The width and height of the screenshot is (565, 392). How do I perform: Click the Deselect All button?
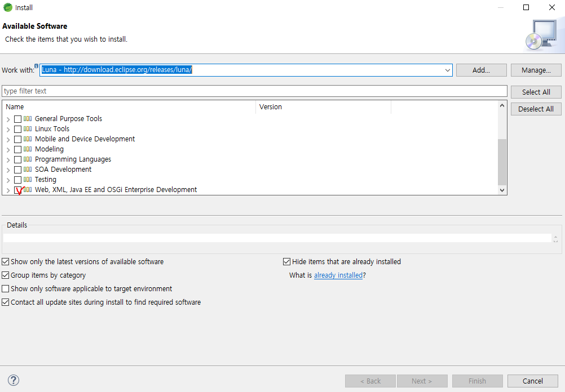(x=536, y=109)
